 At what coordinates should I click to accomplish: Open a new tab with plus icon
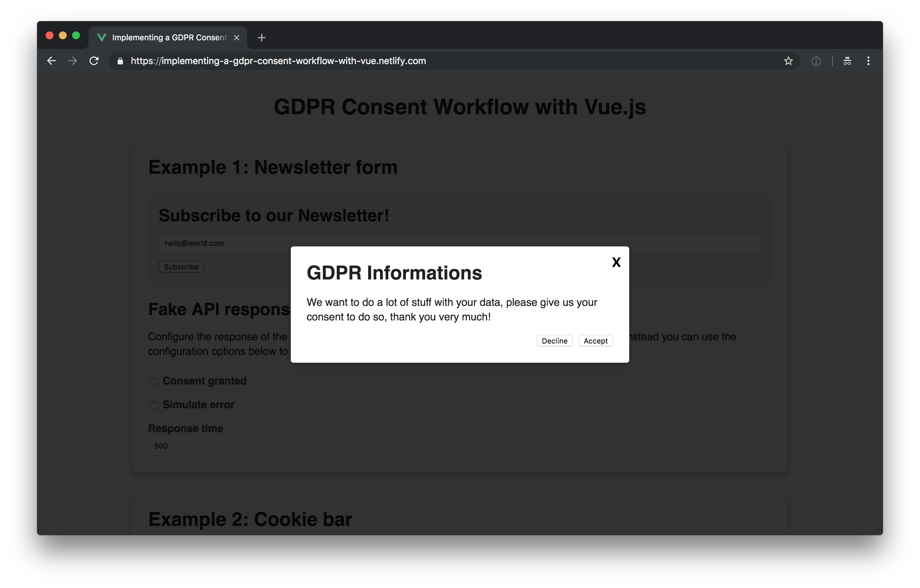262,38
